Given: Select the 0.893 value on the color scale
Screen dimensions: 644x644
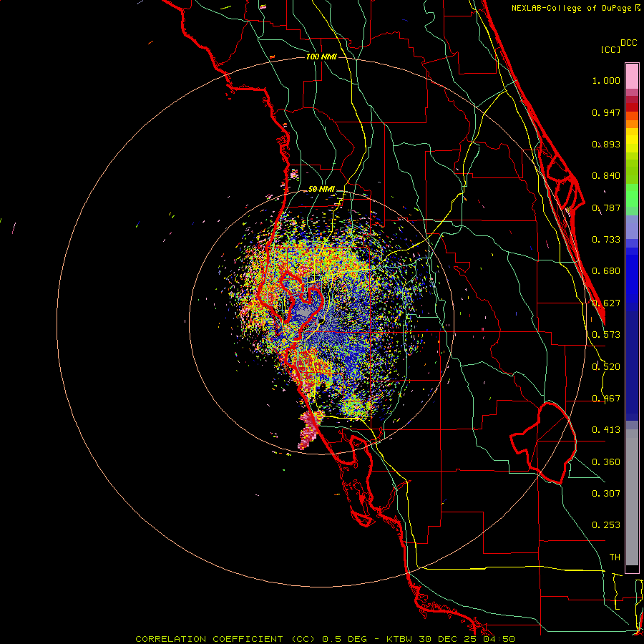Looking at the screenshot, I should pos(606,144).
